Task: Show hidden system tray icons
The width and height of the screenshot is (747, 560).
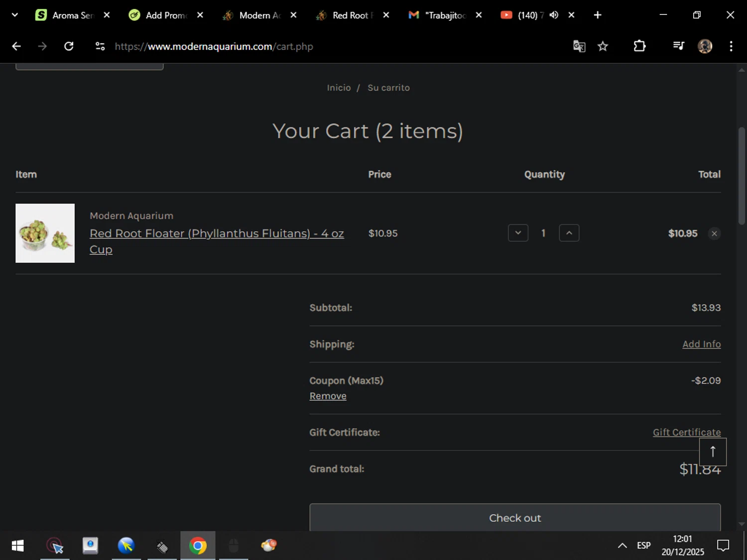Action: pyautogui.click(x=622, y=546)
